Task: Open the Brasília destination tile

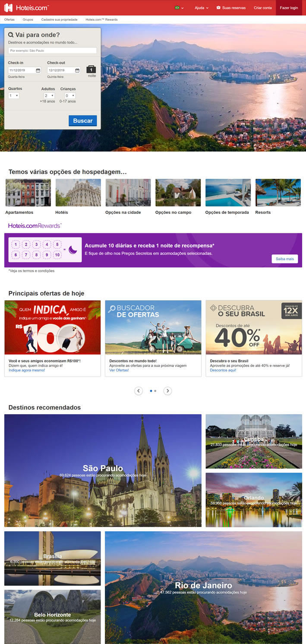Action: pos(53,558)
